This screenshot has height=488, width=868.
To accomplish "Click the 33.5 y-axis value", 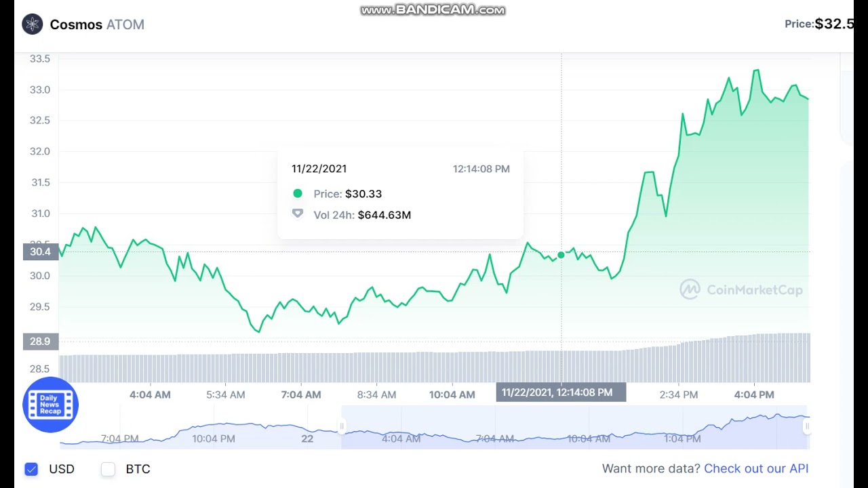I will [x=39, y=59].
